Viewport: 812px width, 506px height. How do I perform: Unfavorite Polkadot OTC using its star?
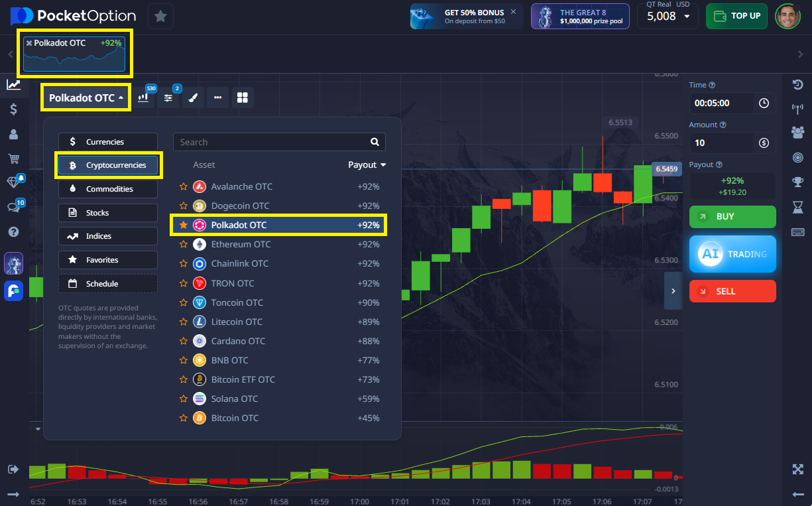coord(184,225)
